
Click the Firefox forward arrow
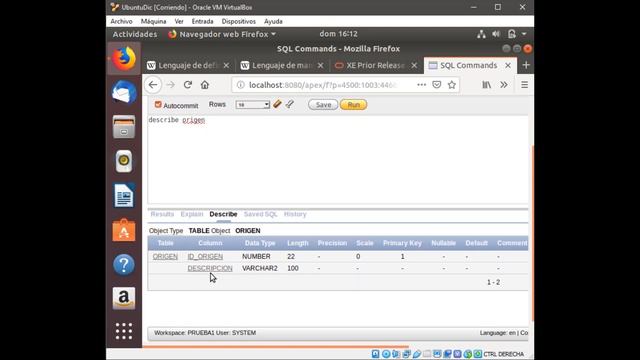(171, 85)
